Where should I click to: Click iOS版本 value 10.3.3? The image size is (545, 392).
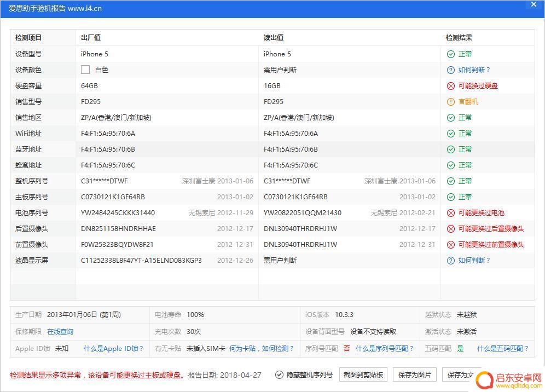coord(344,315)
